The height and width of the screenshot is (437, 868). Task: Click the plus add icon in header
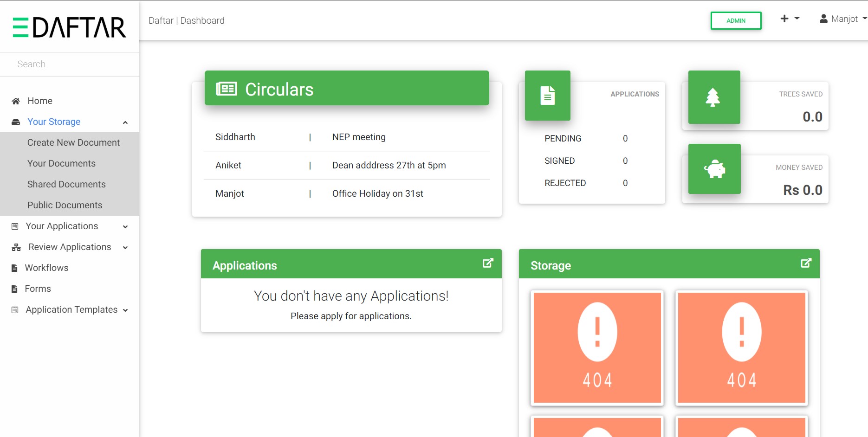(x=784, y=19)
